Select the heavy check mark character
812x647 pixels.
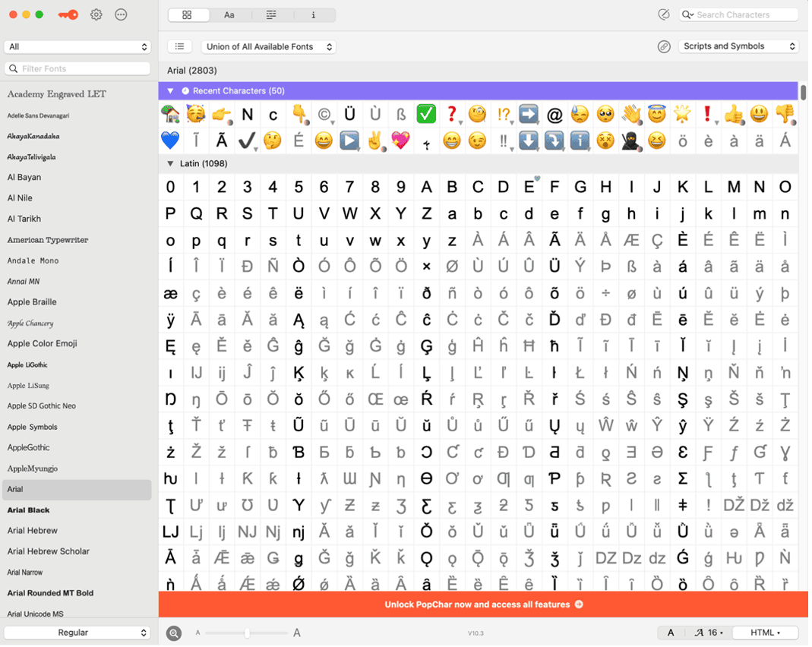coord(247,140)
